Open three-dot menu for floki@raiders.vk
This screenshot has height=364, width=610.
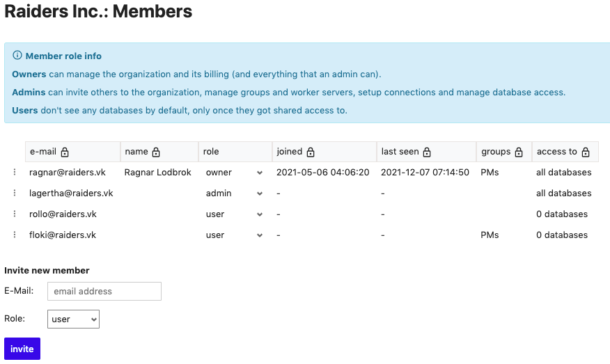pos(15,235)
